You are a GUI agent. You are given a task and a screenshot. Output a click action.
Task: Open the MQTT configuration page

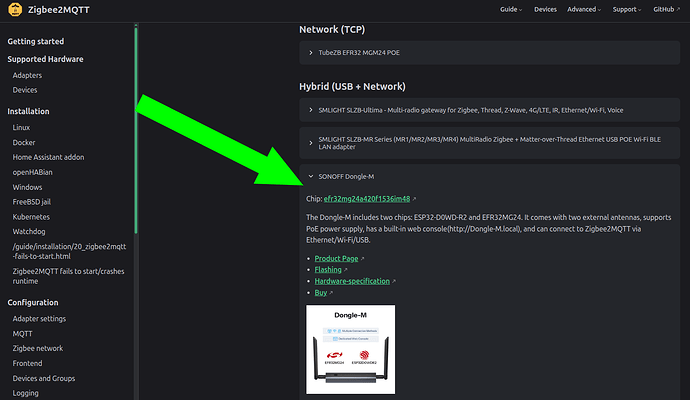click(22, 334)
